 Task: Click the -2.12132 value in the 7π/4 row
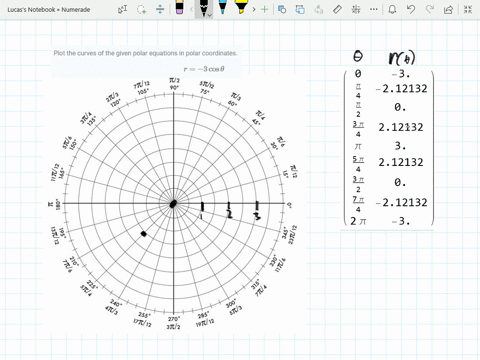tap(402, 202)
